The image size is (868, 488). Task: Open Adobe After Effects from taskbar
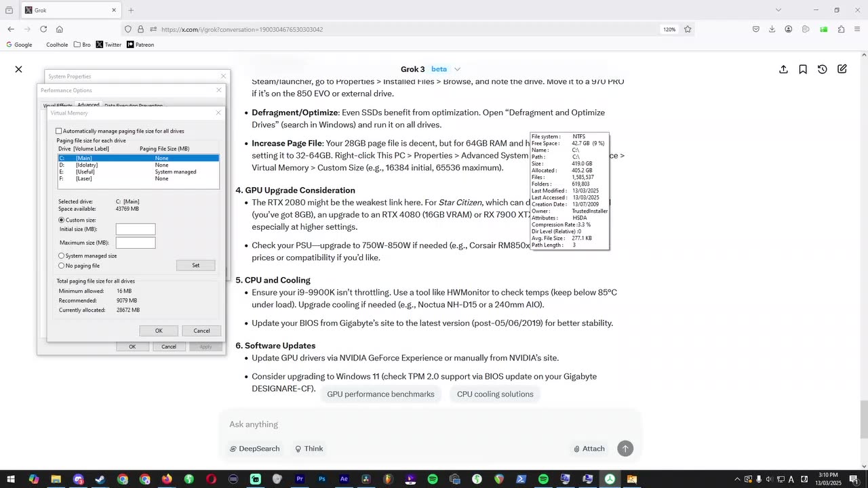click(x=344, y=479)
